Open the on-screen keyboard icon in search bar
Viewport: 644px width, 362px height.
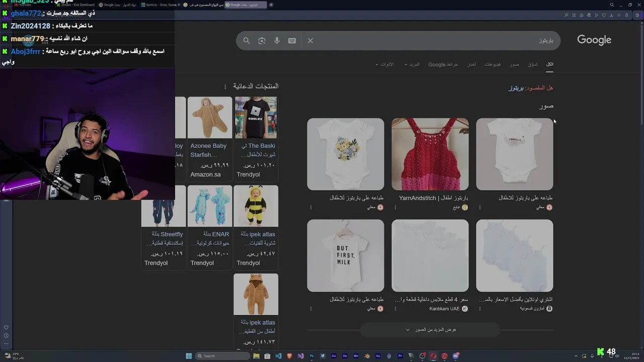point(292,41)
